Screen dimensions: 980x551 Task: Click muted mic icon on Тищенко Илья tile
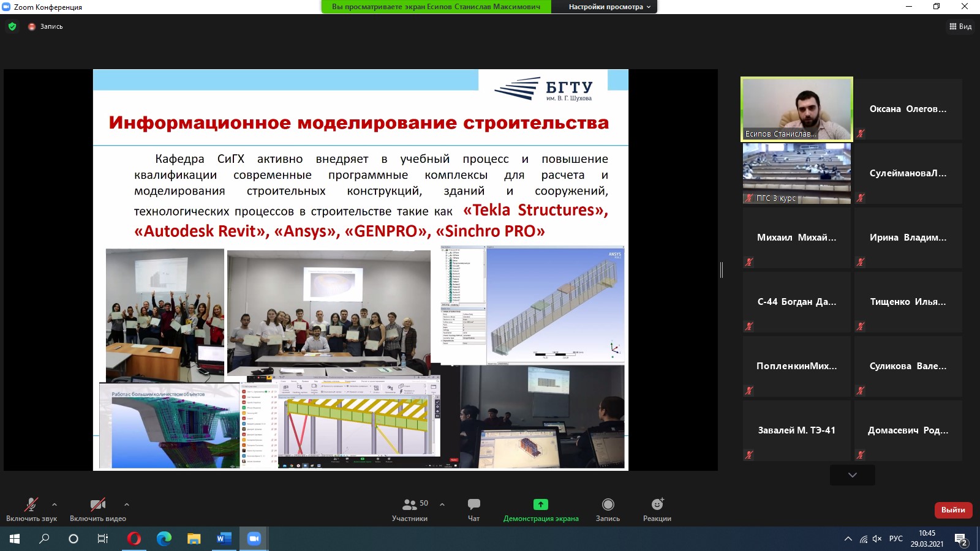tap(861, 326)
